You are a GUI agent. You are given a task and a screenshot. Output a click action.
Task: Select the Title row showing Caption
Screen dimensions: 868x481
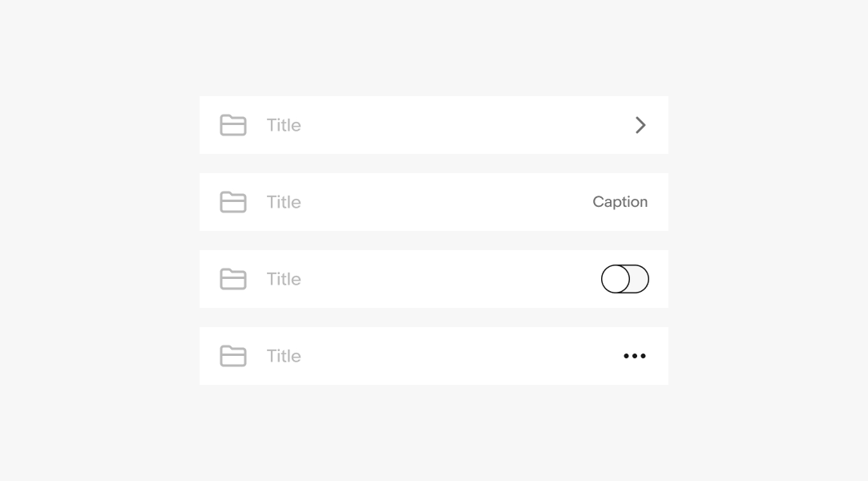point(434,202)
